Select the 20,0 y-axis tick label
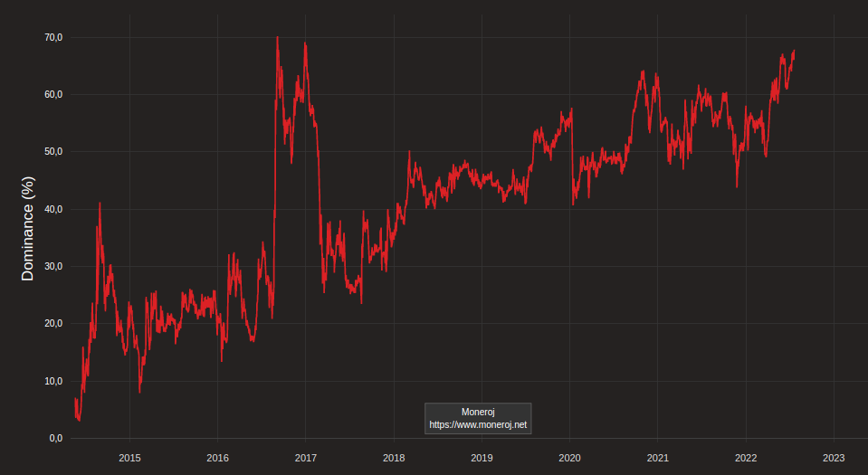Viewport: 868px width, 475px height. [53, 323]
